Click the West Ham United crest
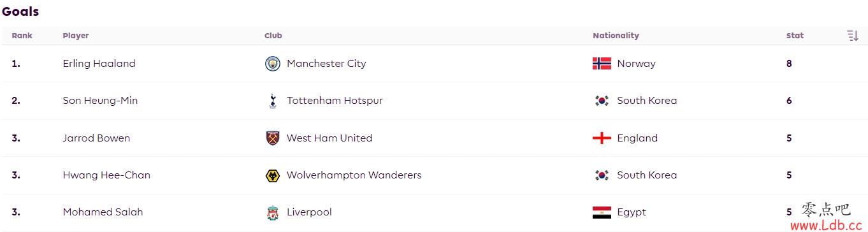This screenshot has width=868, height=232. pos(273,138)
